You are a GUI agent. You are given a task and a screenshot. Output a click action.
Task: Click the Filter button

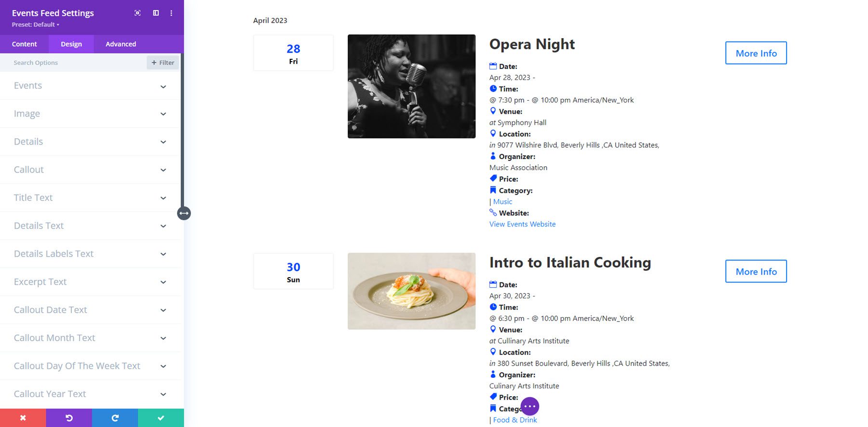coord(163,63)
